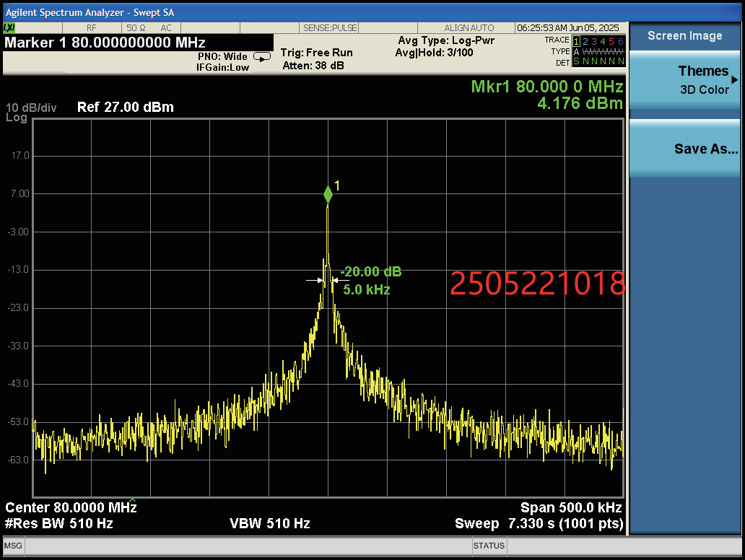Viewport: 745px width, 560px height.
Task: Click the TYPE row trace type indicators
Action: (x=598, y=51)
